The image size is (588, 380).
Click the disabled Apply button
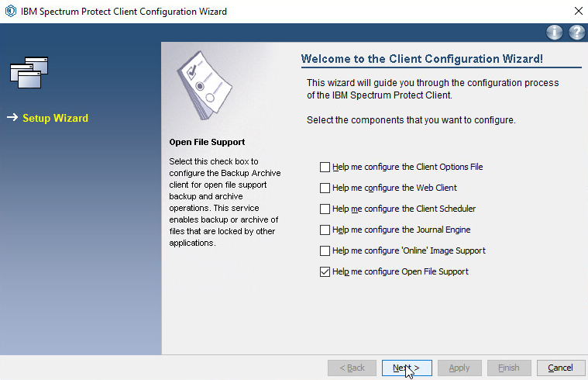coord(459,368)
